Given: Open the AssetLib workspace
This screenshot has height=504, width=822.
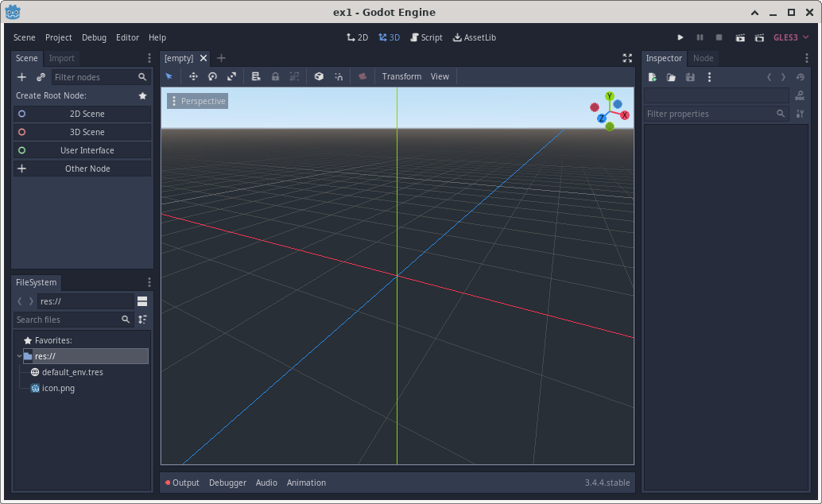Looking at the screenshot, I should click(475, 37).
